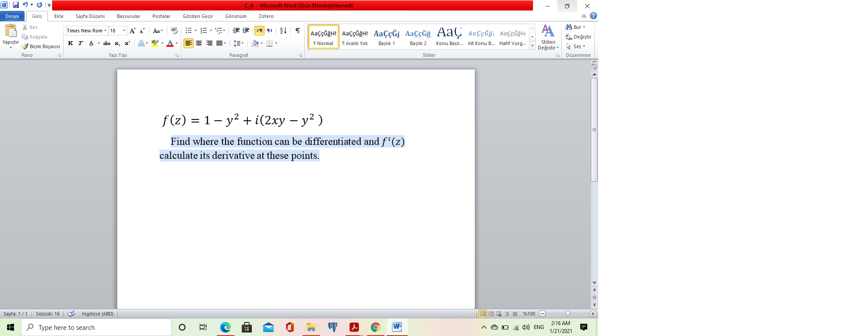
Task: Check the proofing errors icon in status bar
Action: (71, 314)
